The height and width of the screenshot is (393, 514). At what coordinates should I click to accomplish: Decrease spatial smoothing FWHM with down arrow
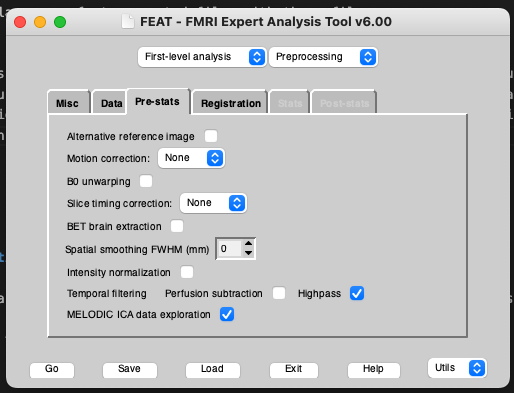248,253
